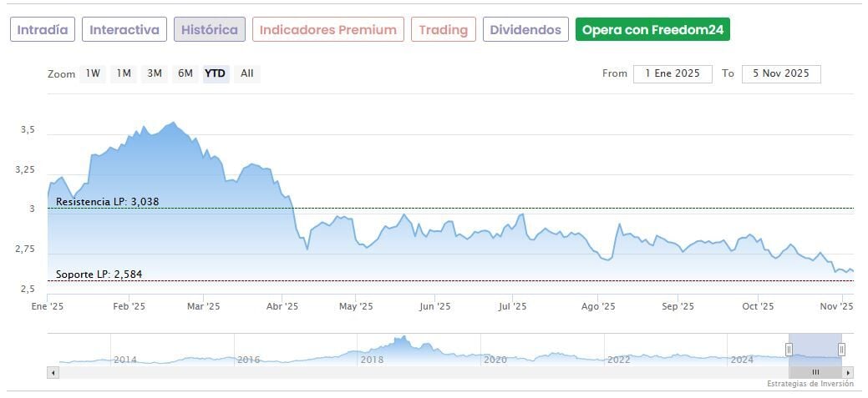868x398 pixels.
Task: Open the Dividendos tab
Action: point(525,30)
